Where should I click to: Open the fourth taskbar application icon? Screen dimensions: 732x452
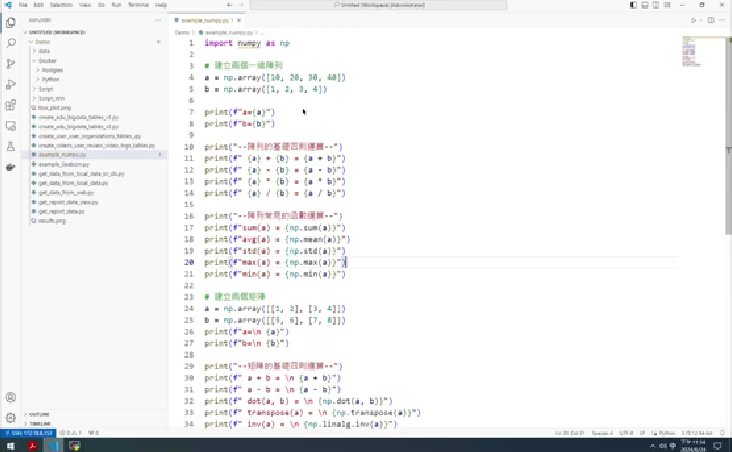74,445
